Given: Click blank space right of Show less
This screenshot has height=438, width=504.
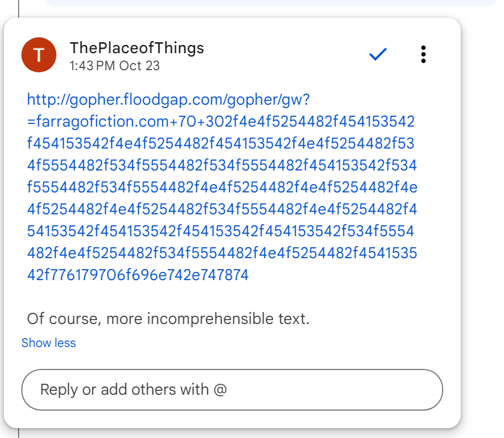Looking at the screenshot, I should (247, 344).
